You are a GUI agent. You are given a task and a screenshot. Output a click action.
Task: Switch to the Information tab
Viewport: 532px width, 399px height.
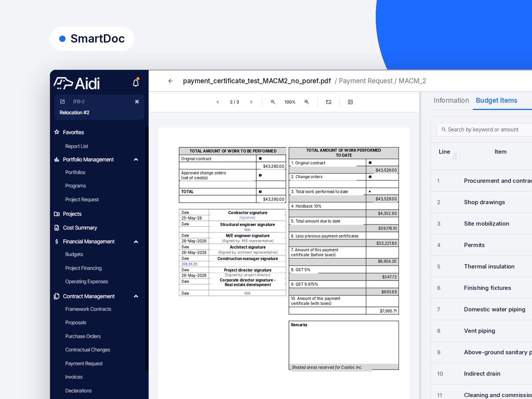click(x=451, y=100)
